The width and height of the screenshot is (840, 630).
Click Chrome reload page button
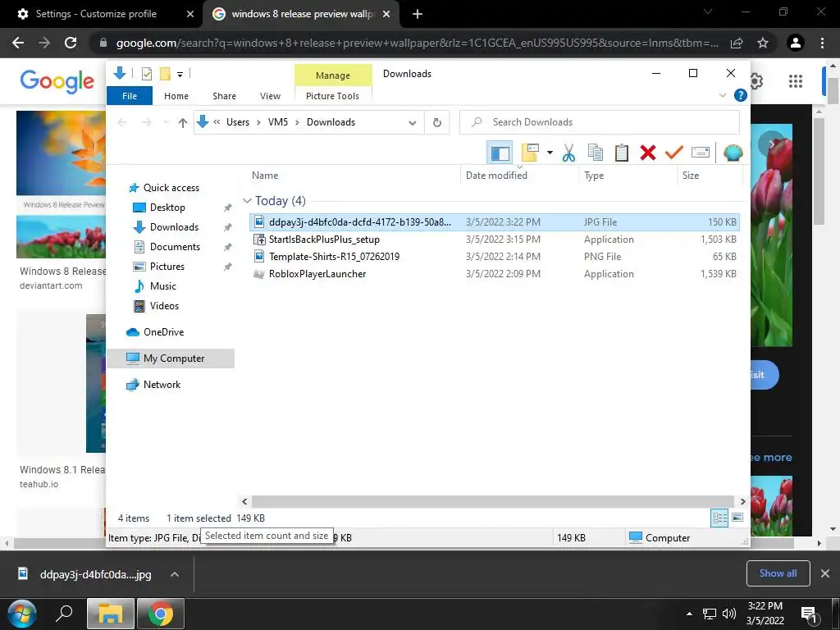pos(71,43)
